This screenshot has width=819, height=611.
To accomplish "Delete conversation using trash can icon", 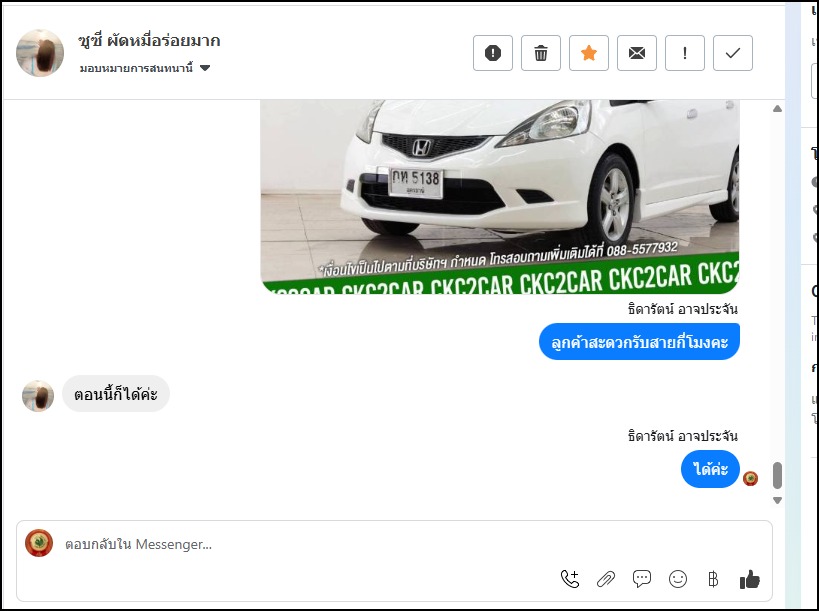I will 541,53.
